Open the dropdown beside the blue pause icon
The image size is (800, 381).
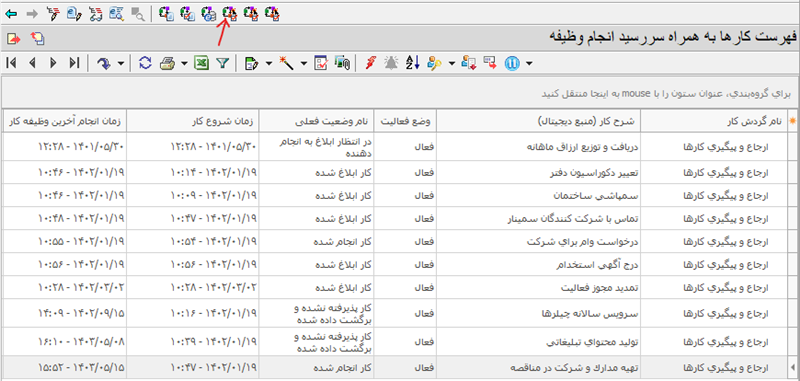click(529, 63)
